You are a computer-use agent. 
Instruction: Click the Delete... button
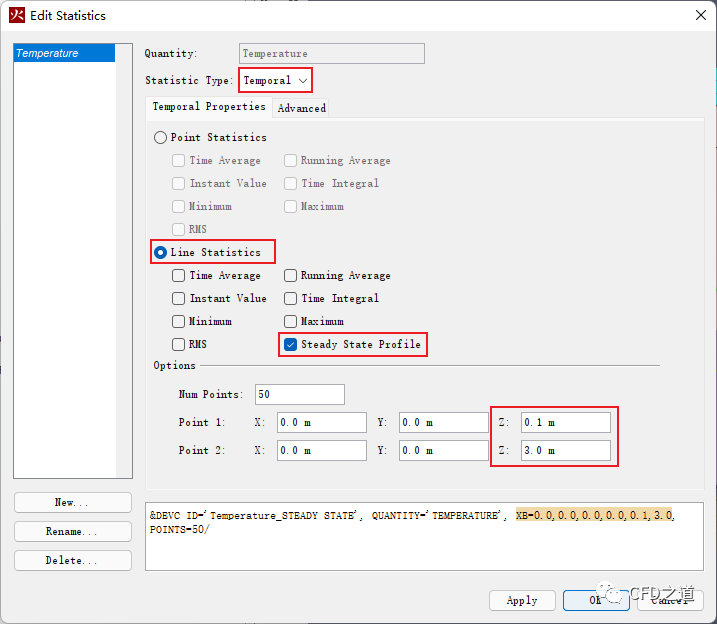(73, 560)
